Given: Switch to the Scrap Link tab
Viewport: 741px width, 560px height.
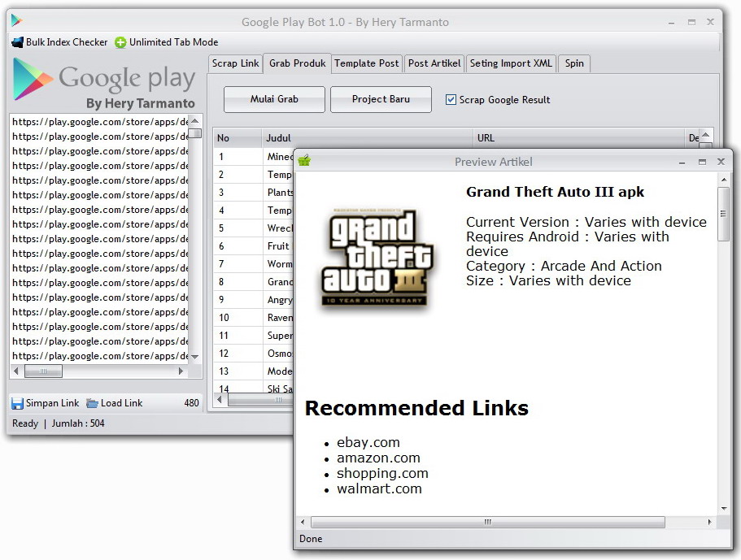Looking at the screenshot, I should coord(235,63).
